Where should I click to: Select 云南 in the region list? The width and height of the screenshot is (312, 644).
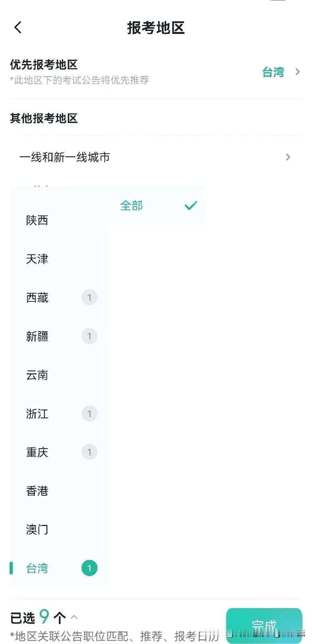[37, 375]
